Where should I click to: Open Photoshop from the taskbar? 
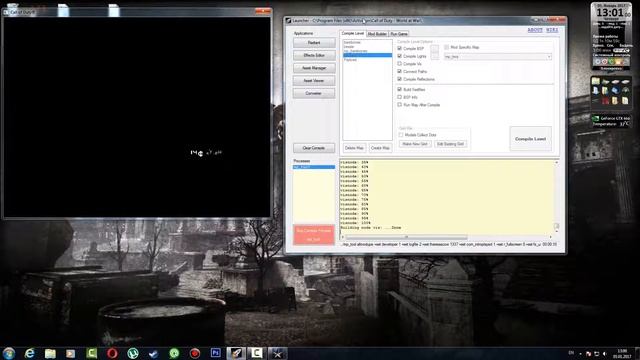(216, 353)
